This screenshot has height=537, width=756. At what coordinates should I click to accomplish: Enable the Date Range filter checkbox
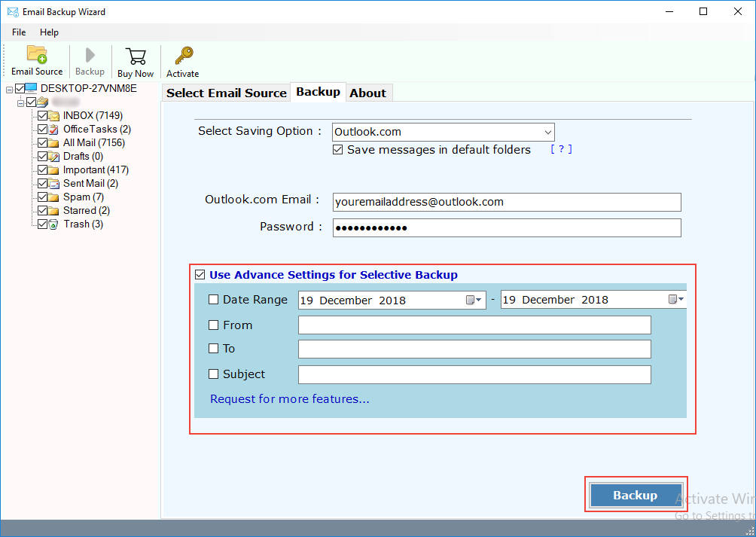pyautogui.click(x=213, y=299)
